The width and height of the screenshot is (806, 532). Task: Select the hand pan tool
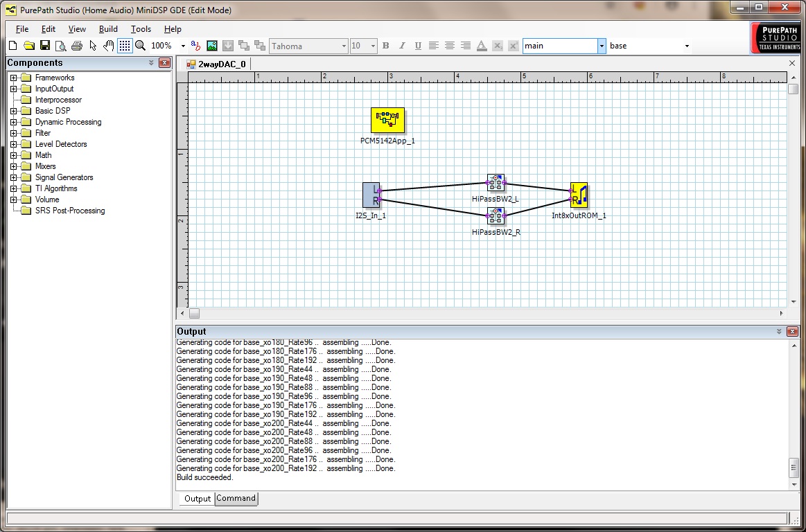(x=109, y=46)
